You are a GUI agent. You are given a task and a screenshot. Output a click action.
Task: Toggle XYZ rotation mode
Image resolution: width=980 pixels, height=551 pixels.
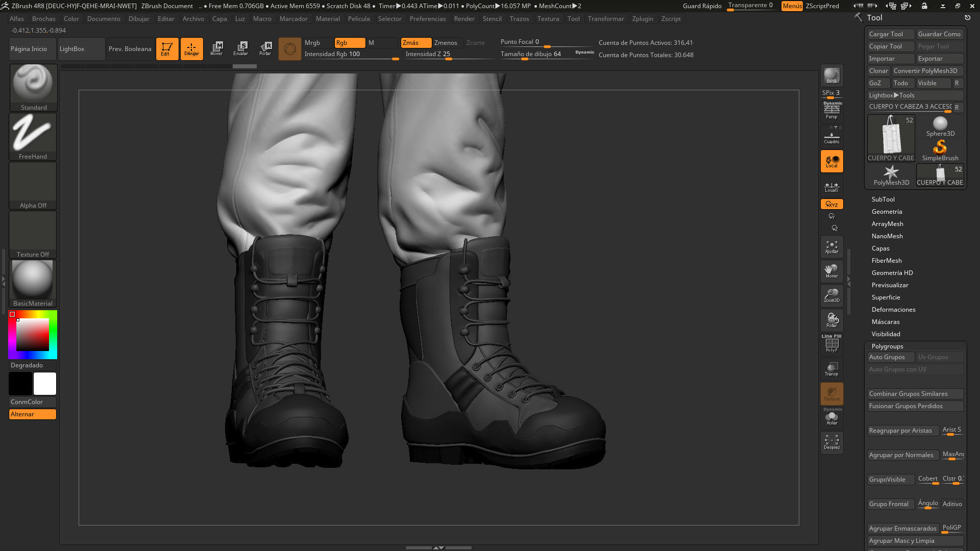pos(831,204)
